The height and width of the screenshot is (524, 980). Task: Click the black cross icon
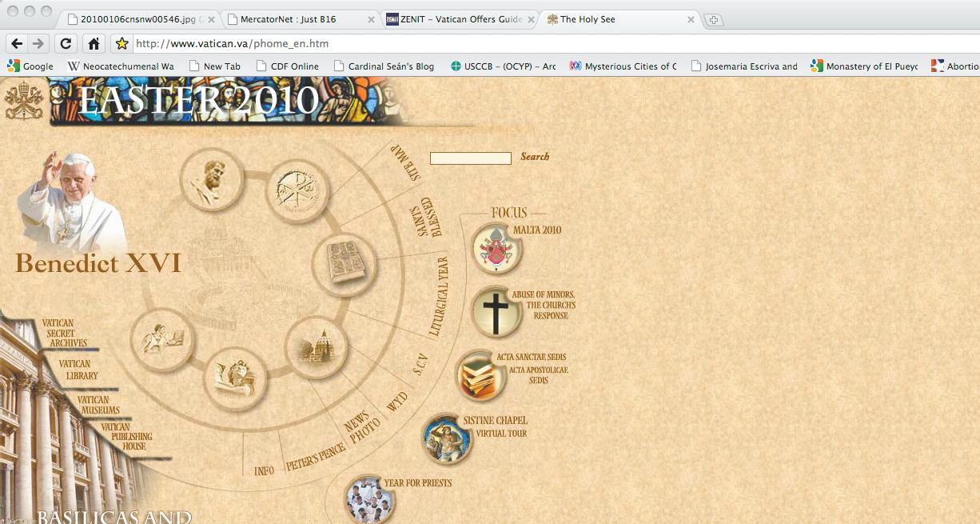(496, 311)
